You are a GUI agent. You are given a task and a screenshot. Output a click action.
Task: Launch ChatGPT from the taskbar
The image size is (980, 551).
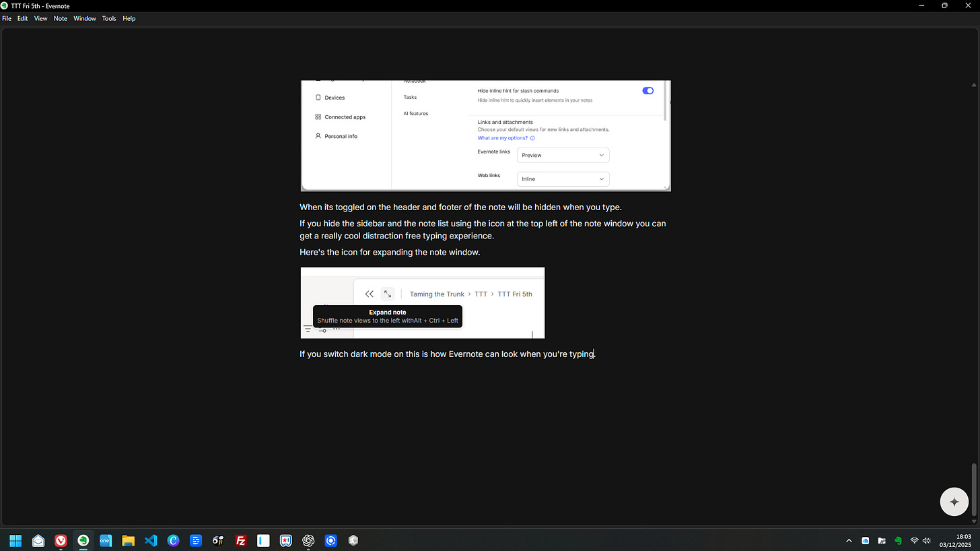[308, 540]
